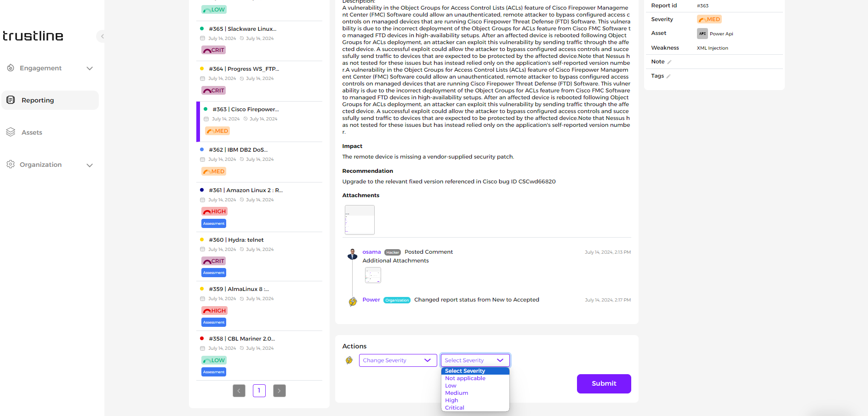The width and height of the screenshot is (868, 416).
Task: Edit the Note with pencil icon
Action: coord(669,62)
